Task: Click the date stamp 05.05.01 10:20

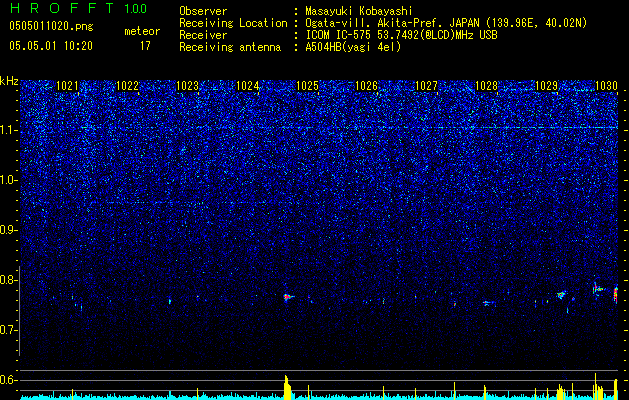Action: [x=51, y=46]
